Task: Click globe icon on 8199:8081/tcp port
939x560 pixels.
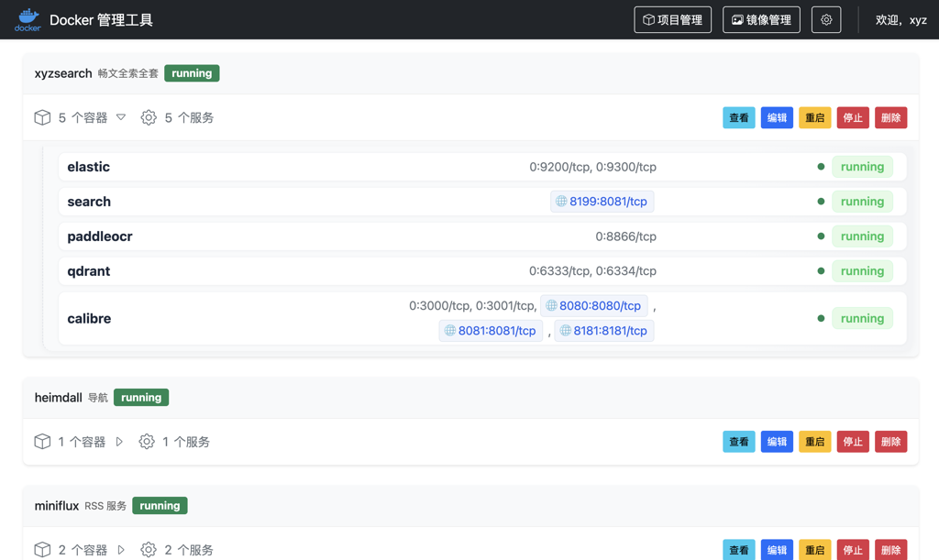Action: 561,202
